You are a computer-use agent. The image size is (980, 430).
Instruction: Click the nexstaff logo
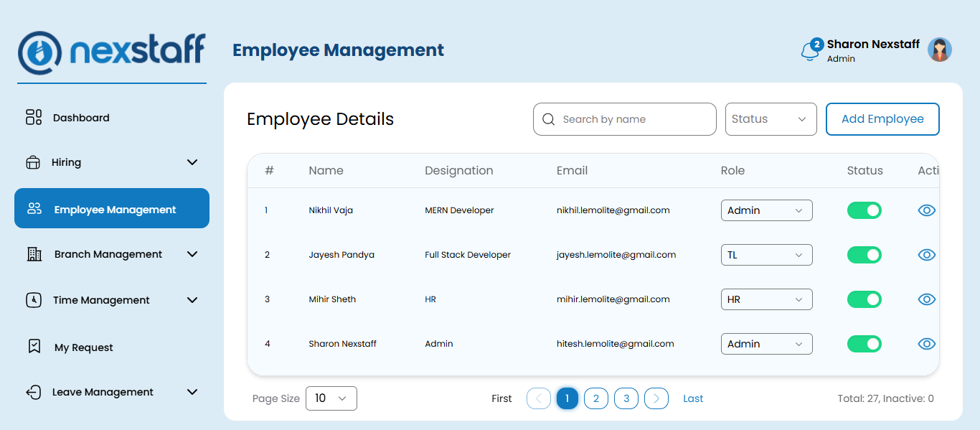tap(112, 52)
